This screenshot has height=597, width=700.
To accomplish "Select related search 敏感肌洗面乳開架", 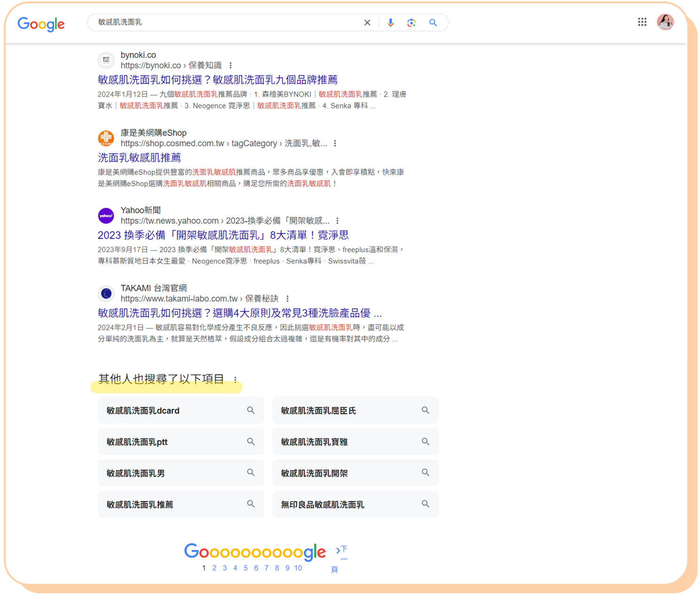I will [355, 473].
